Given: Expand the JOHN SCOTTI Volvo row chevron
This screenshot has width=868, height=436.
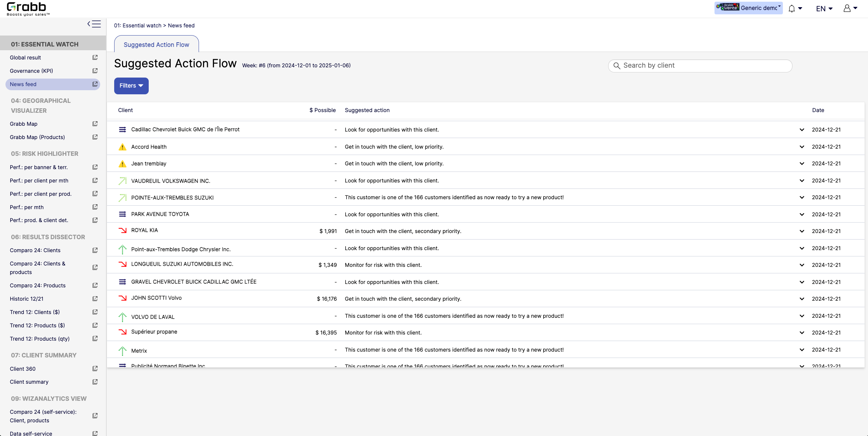Looking at the screenshot, I should pos(802,299).
